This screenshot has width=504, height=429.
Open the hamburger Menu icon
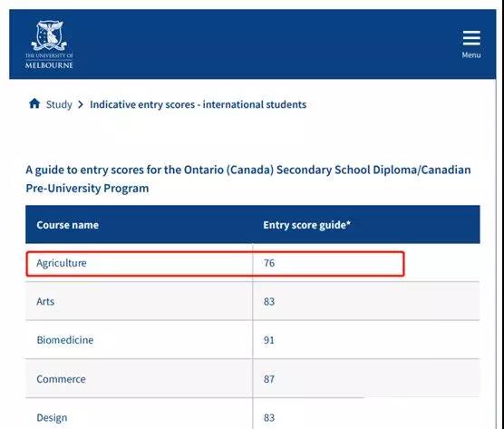point(471,39)
